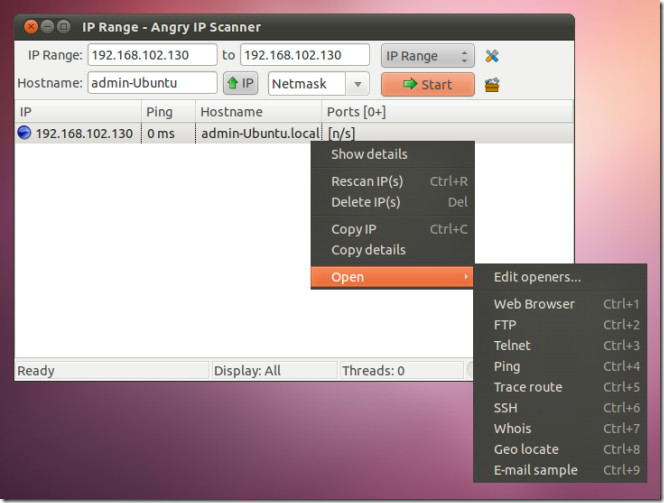
Task: Sort by the Hostname column header
Action: (x=258, y=112)
